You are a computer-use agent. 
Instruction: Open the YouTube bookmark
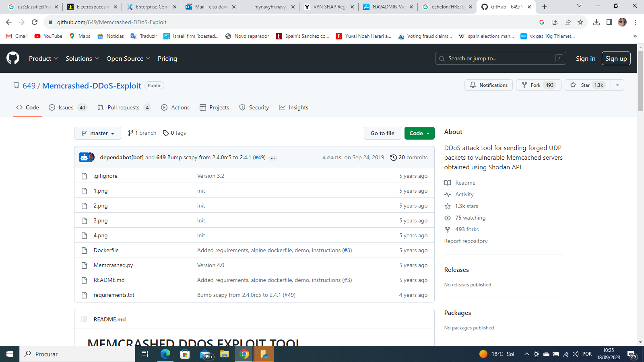point(48,36)
